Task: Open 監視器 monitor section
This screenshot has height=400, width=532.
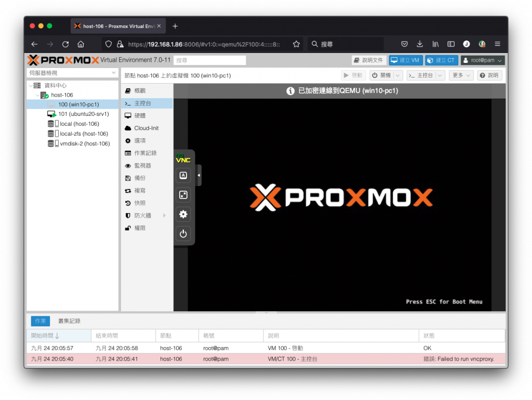Action: click(x=147, y=166)
